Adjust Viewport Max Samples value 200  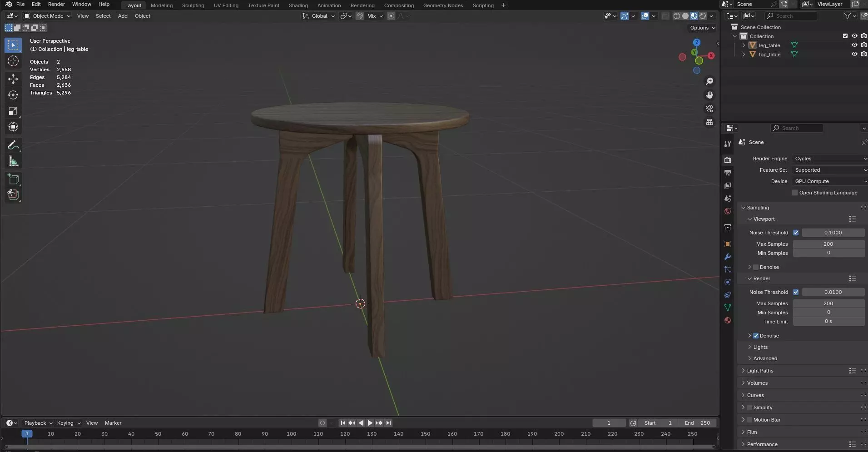[828, 244]
